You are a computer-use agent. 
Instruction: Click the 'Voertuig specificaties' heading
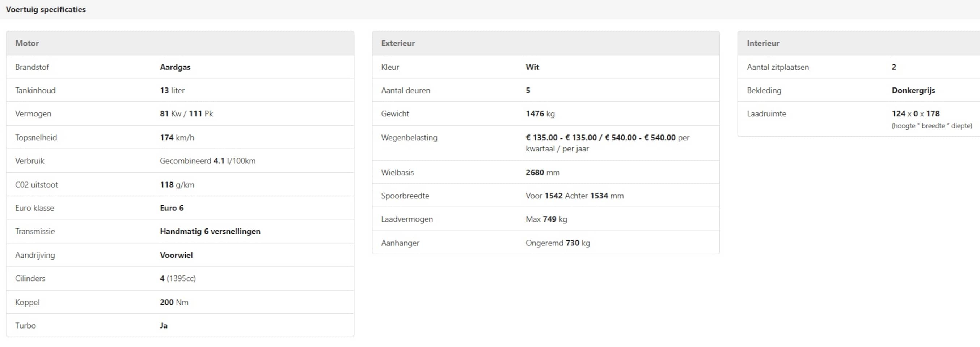[46, 9]
